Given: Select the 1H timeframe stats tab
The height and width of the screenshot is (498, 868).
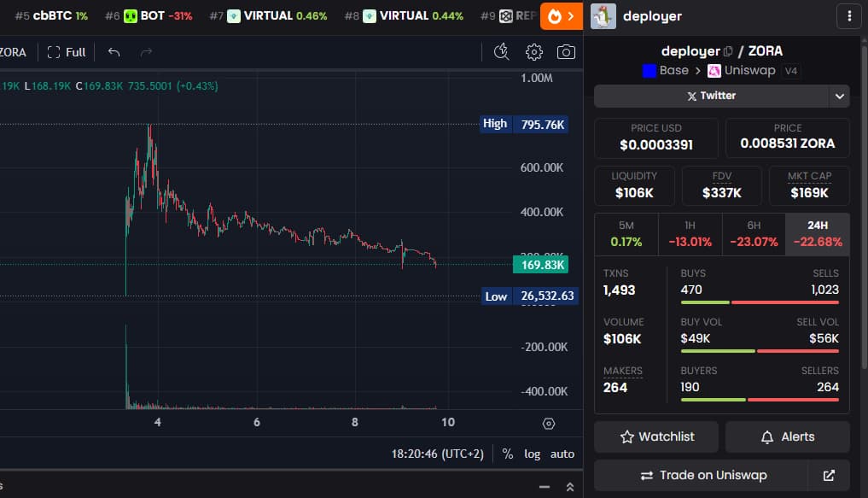Looking at the screenshot, I should (690, 234).
